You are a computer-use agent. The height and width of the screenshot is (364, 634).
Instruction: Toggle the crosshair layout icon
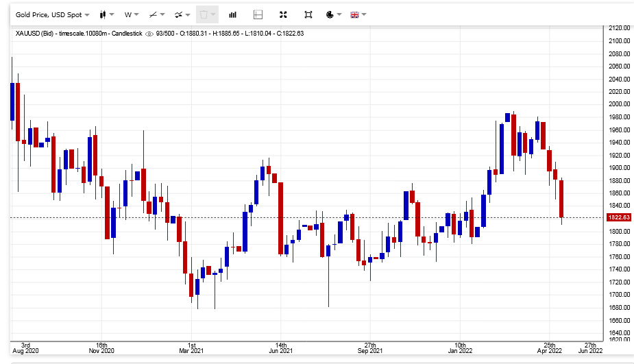pos(258,14)
